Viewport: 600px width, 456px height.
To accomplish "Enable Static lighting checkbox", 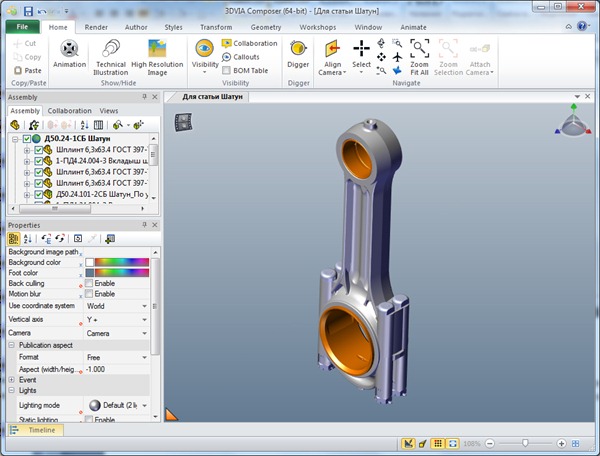I will click(x=89, y=419).
